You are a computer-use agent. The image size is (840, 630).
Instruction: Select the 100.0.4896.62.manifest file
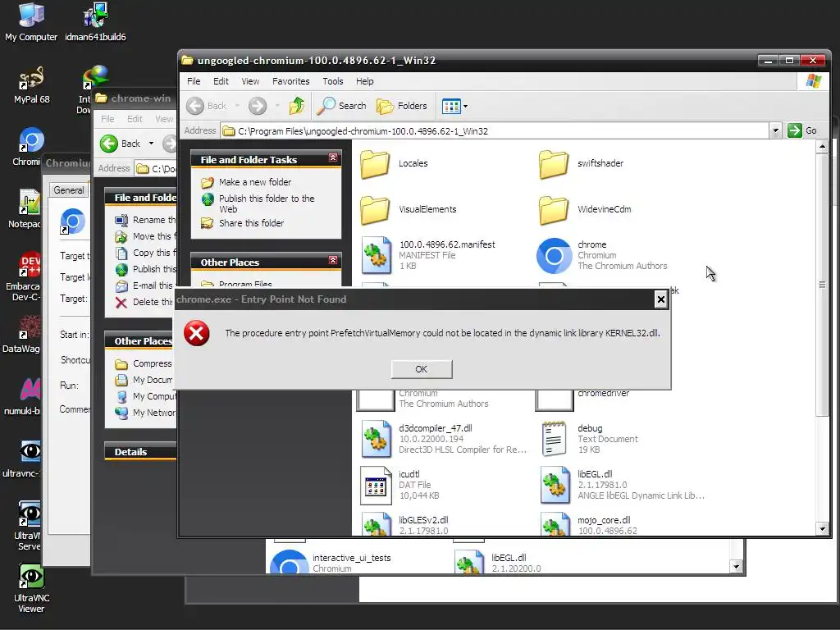point(428,255)
